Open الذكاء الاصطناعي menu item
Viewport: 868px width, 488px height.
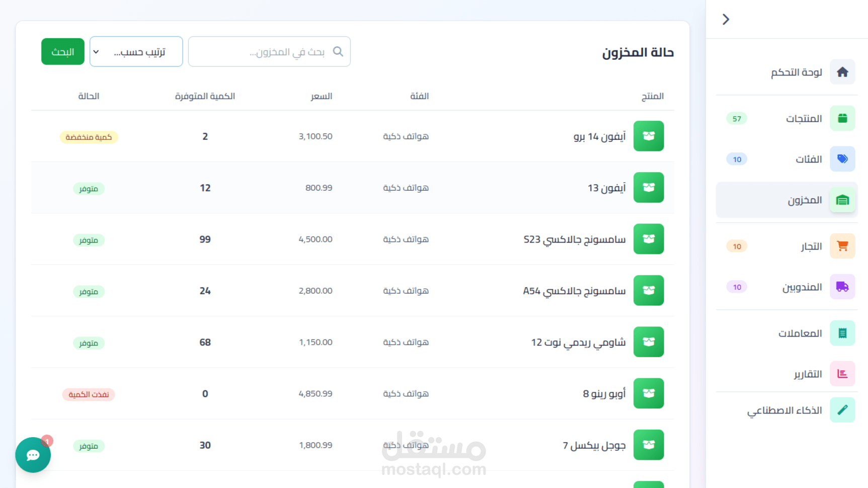787,410
